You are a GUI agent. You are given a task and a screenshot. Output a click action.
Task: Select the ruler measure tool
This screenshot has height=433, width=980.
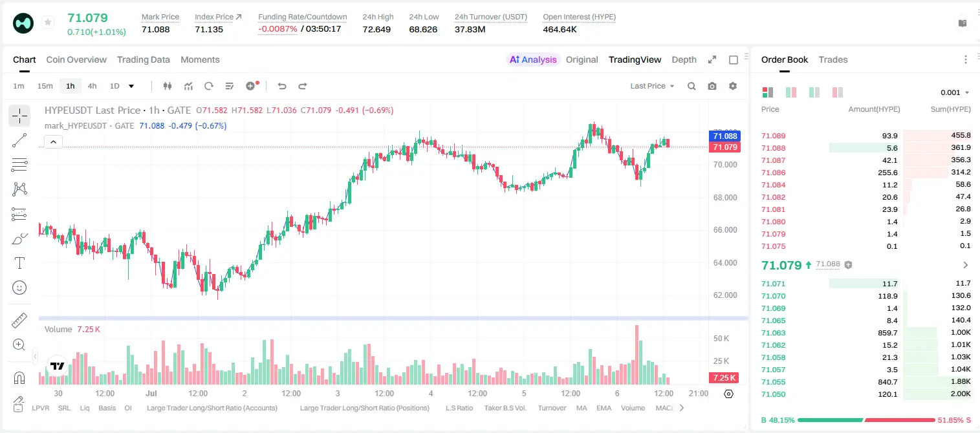(x=19, y=321)
